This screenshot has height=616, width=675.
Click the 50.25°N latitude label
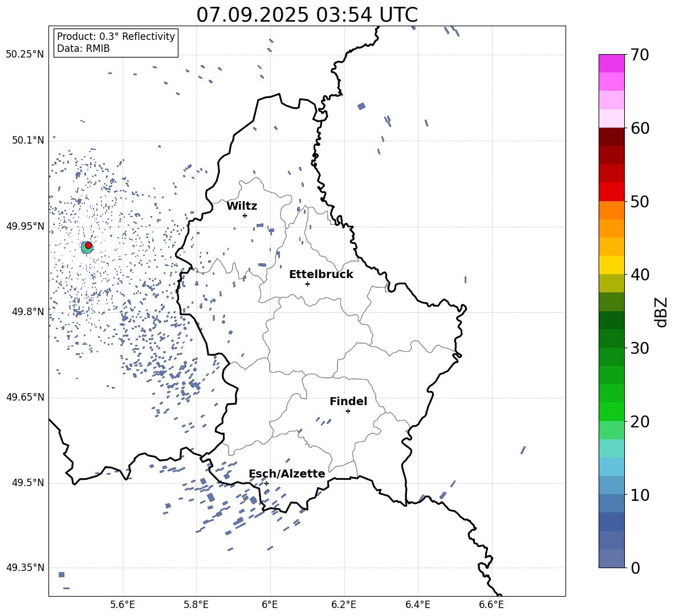[25, 55]
